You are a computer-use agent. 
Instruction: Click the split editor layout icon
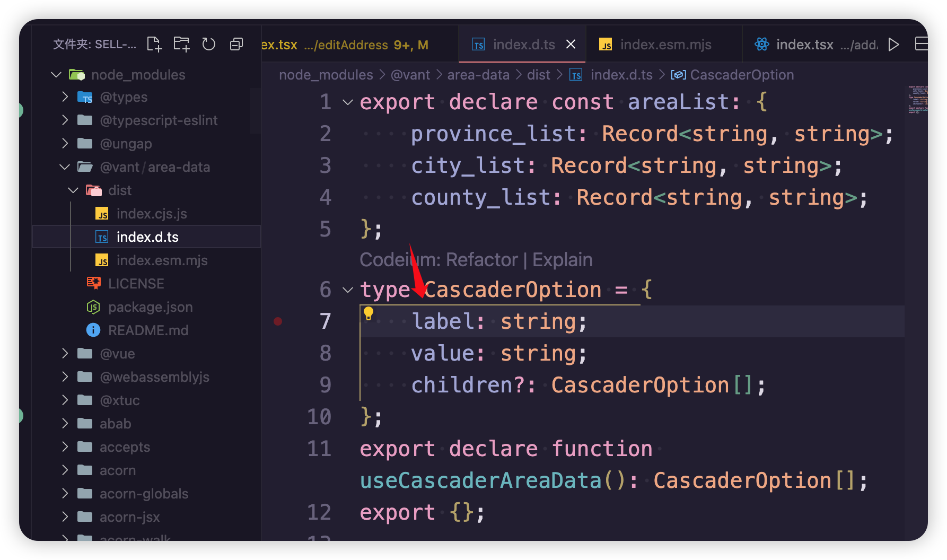point(922,44)
